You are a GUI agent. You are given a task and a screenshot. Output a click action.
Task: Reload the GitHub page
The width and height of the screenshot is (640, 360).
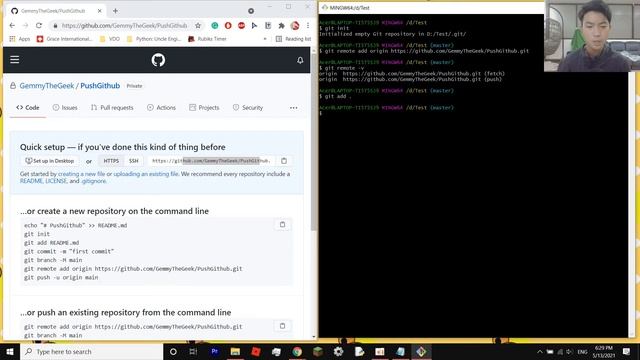pos(39,25)
